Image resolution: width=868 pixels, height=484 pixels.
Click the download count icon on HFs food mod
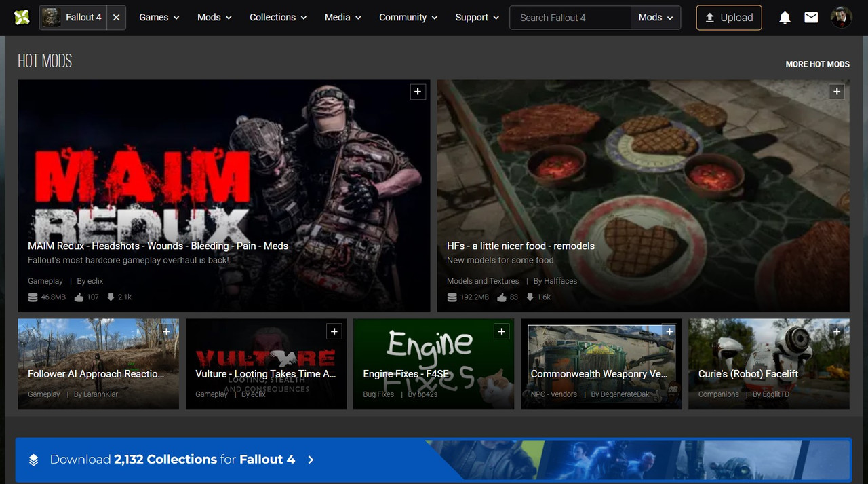pos(530,297)
